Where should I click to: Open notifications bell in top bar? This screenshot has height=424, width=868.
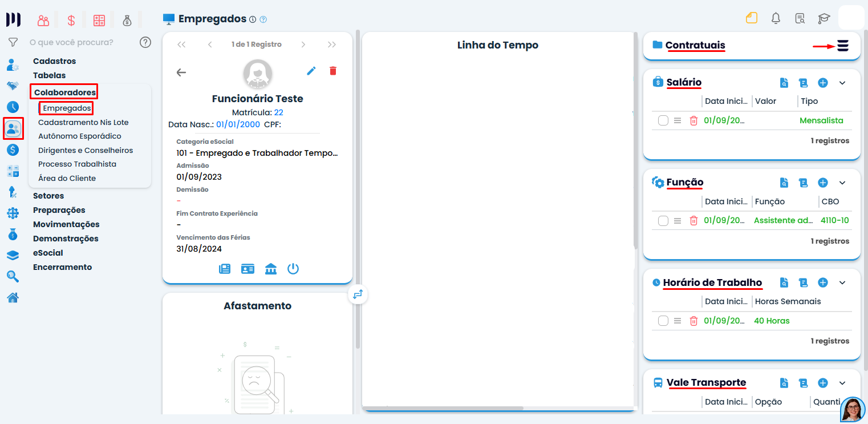click(x=776, y=18)
